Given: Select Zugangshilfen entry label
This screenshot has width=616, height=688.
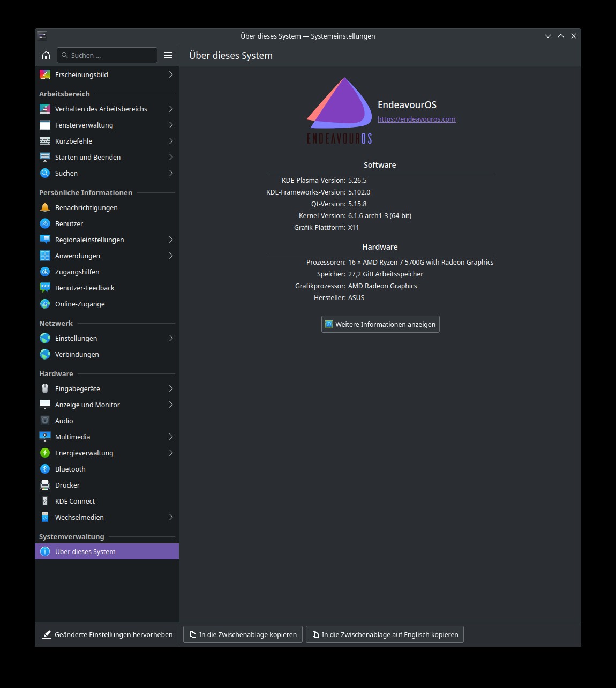Looking at the screenshot, I should click(77, 272).
